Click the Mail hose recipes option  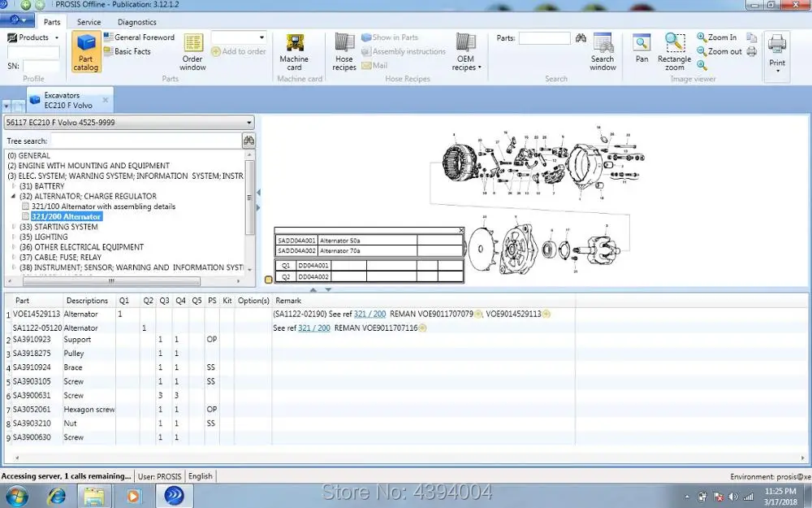coord(374,65)
